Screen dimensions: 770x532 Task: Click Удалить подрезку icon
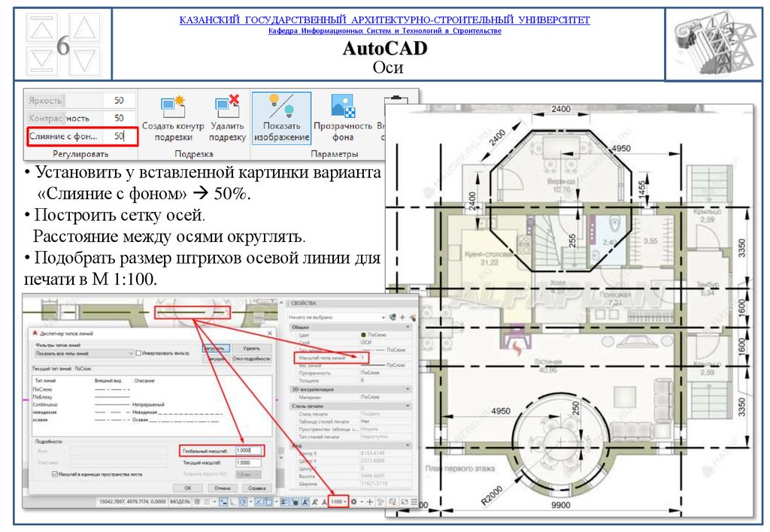(x=227, y=106)
